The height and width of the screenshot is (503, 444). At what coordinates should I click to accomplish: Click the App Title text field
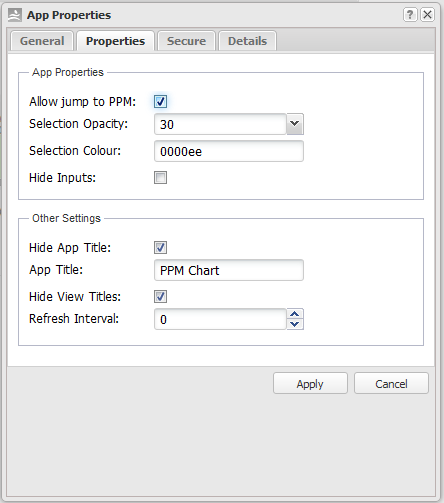click(x=229, y=270)
